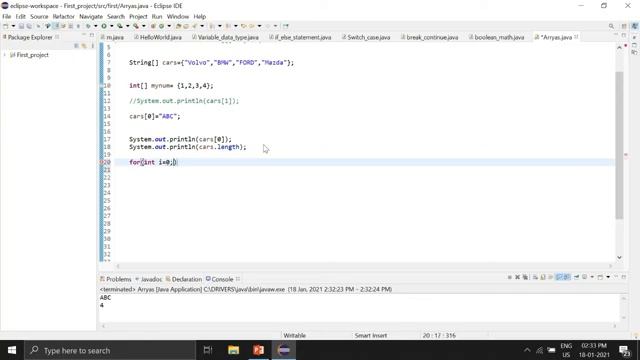Click the Search magnifier icon at top right
This screenshot has width=640, height=360.
(x=611, y=26)
